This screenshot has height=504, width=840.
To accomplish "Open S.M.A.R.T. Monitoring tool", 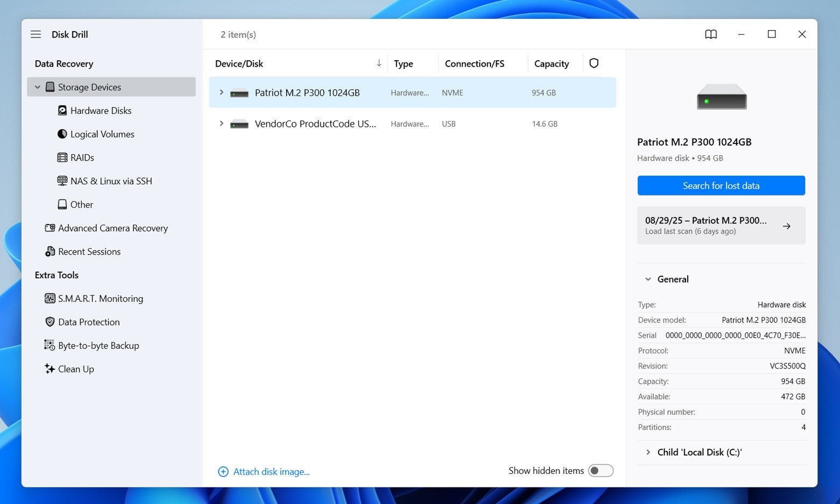I will tap(101, 298).
